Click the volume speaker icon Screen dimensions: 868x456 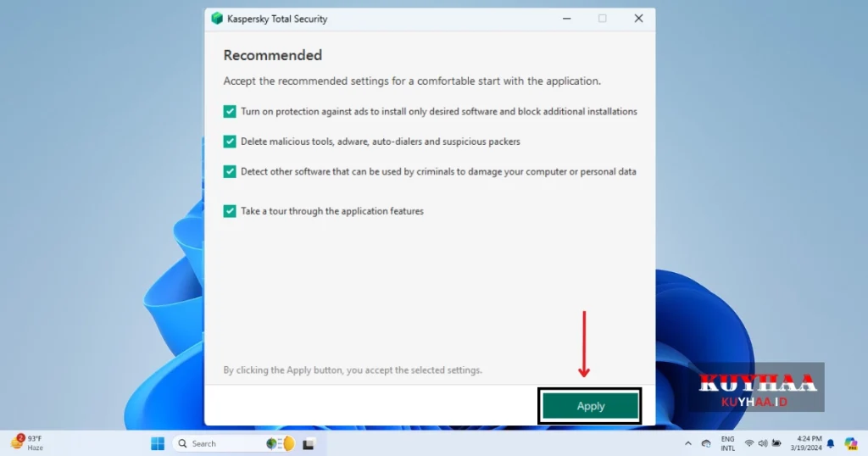[763, 443]
